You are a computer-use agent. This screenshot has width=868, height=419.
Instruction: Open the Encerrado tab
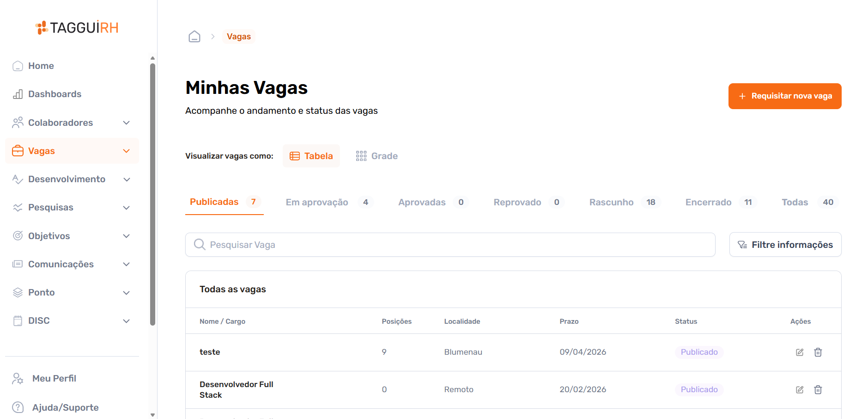721,202
